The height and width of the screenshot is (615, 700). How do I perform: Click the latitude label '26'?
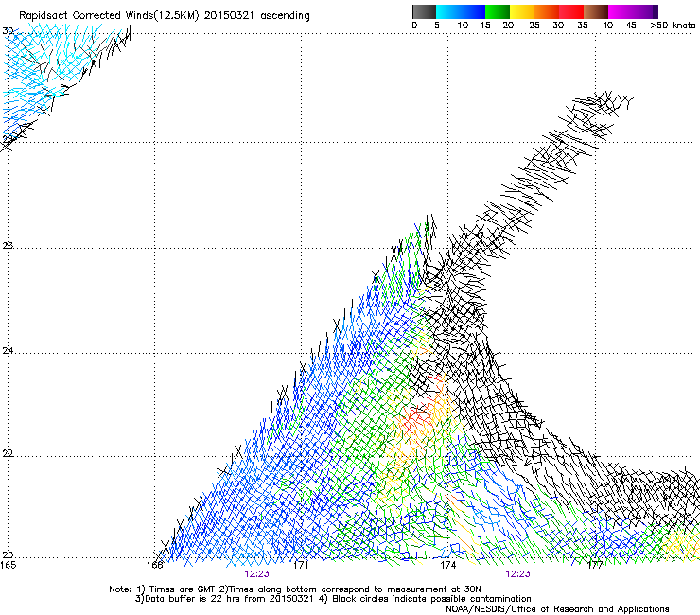(8, 246)
